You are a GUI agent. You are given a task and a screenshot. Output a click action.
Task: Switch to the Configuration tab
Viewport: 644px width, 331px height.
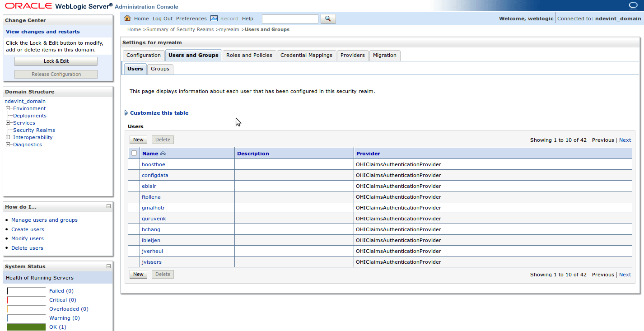144,55
